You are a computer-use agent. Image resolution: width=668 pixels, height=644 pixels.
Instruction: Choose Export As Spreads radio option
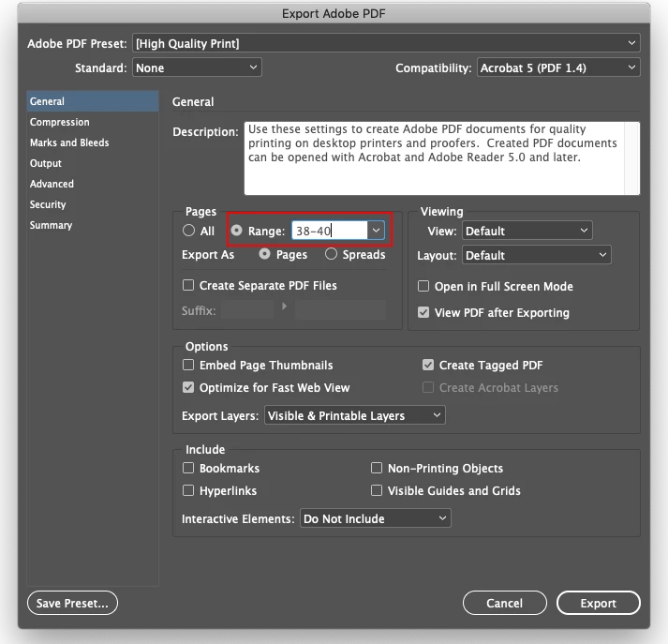point(331,254)
